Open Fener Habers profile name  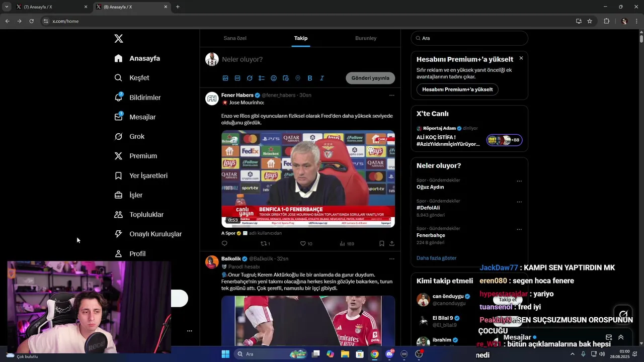point(237,95)
